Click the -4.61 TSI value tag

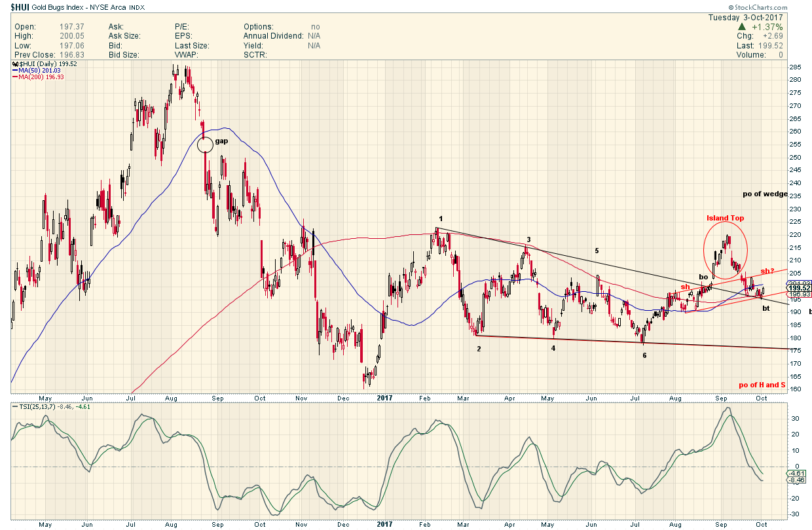click(797, 474)
